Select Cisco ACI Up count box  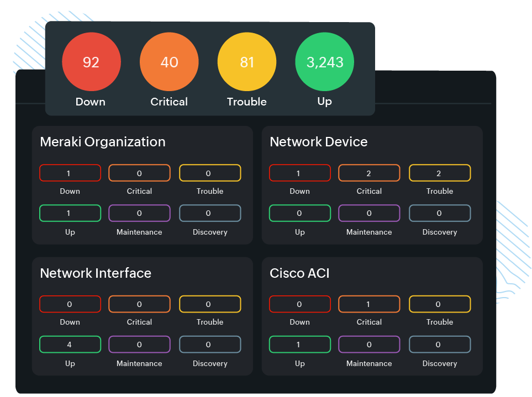pos(299,345)
